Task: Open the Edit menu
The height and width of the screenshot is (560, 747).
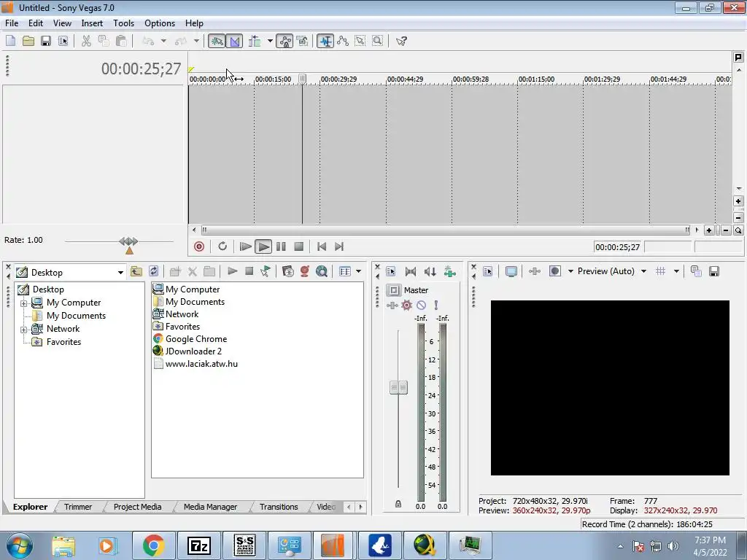Action: (x=36, y=23)
